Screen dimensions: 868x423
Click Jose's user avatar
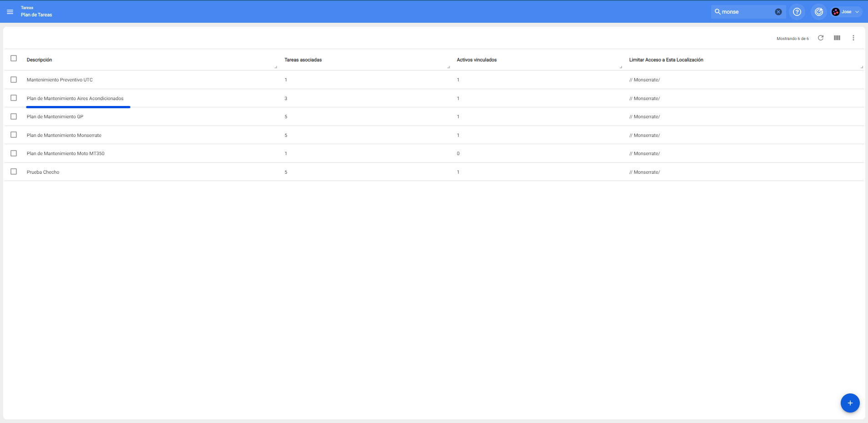[835, 12]
